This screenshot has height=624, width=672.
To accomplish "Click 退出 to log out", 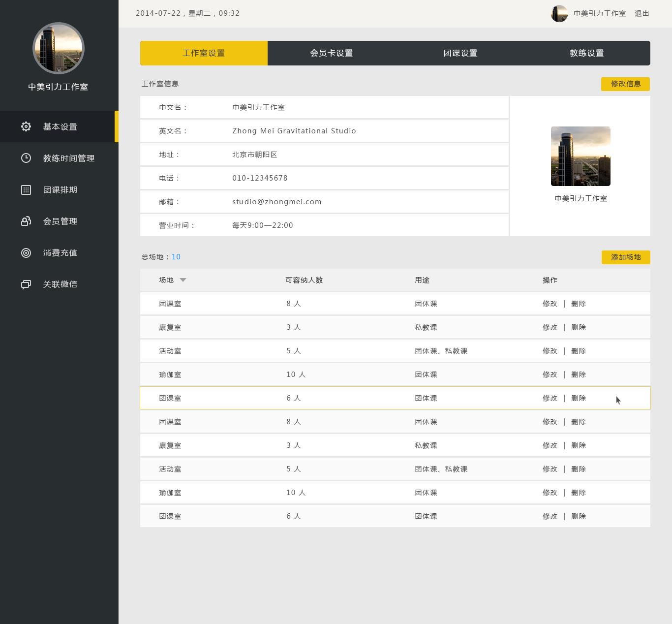I will pyautogui.click(x=641, y=14).
